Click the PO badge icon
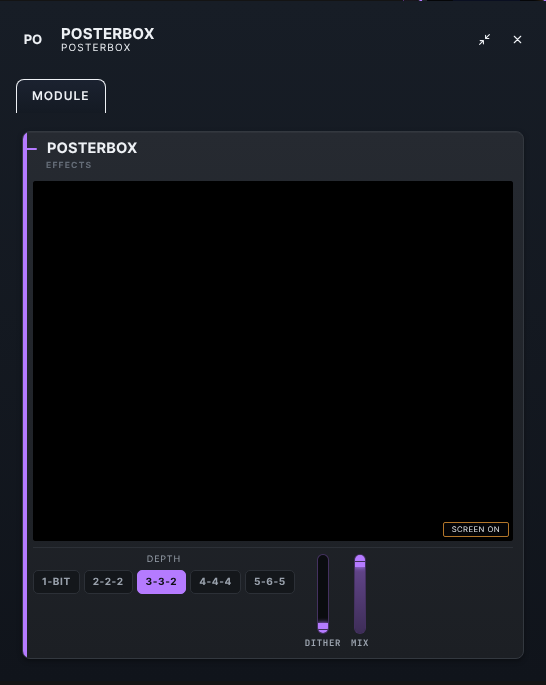This screenshot has width=546, height=685. pyautogui.click(x=33, y=40)
